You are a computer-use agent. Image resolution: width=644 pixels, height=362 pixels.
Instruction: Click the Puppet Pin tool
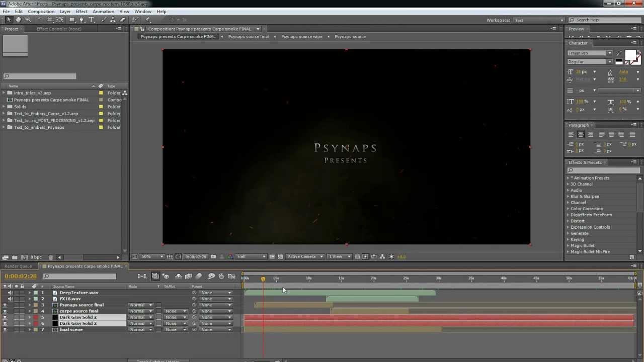click(x=148, y=20)
